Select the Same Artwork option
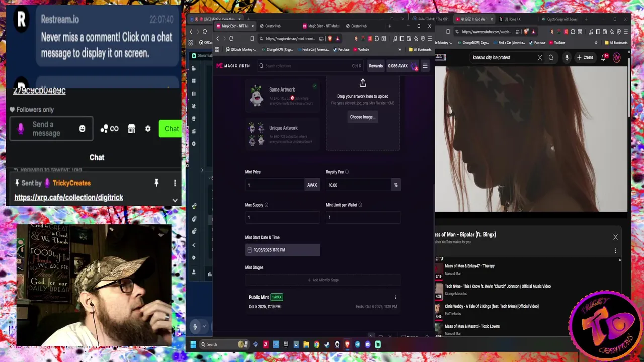Viewport: 644px width, 362px height. click(x=282, y=96)
